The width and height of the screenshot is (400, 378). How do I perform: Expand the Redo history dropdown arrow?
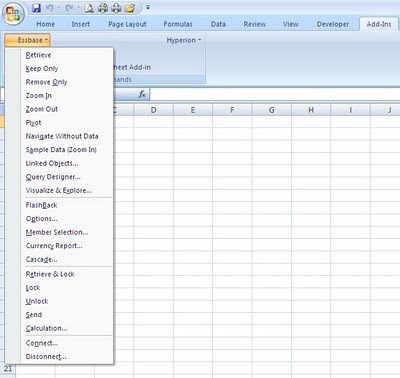[x=78, y=8]
